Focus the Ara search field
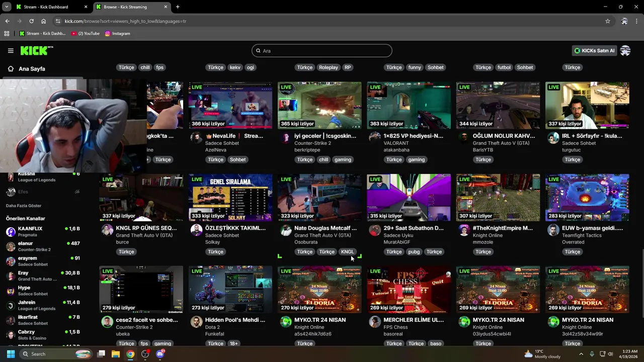 tap(322, 51)
